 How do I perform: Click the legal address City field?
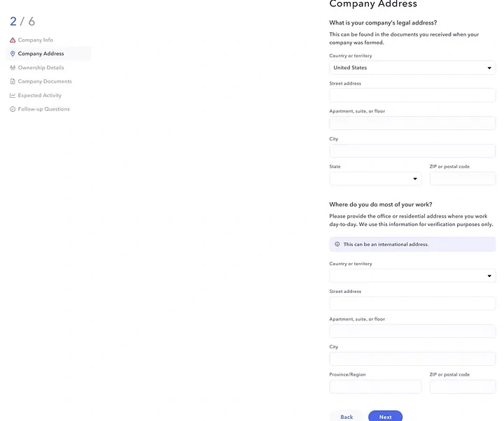(x=412, y=151)
